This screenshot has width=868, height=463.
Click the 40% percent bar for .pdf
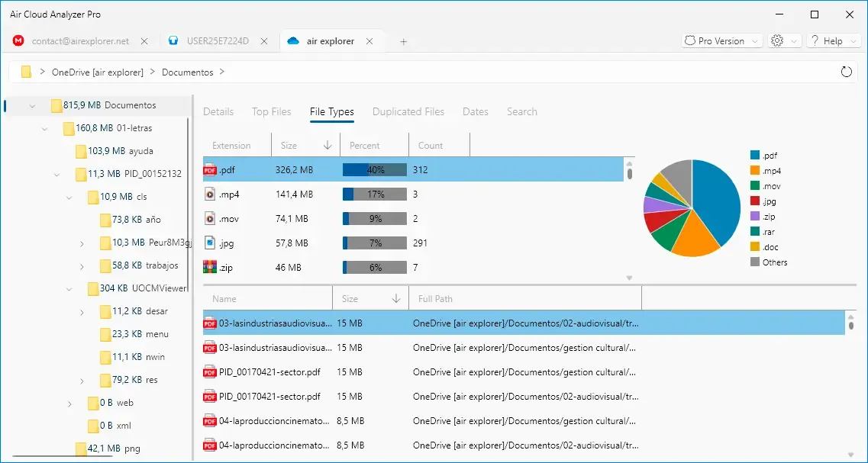click(x=375, y=170)
